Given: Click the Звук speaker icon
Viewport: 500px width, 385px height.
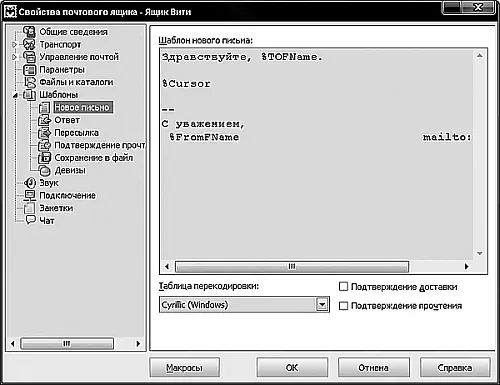Looking at the screenshot, I should click(30, 183).
